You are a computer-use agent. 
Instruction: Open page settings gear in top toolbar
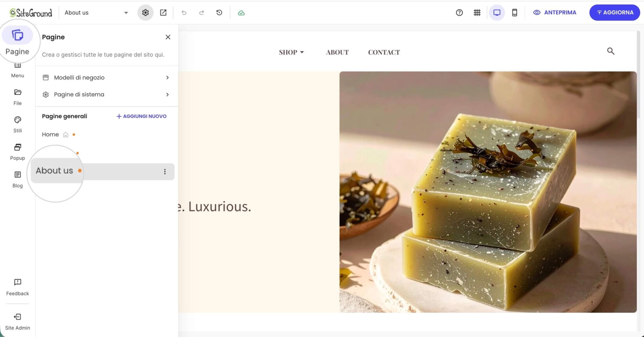point(146,13)
